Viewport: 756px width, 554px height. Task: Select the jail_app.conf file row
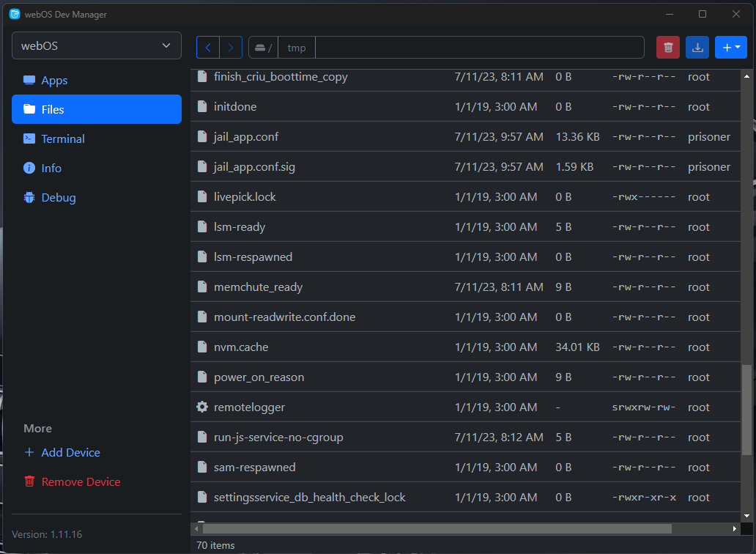(246, 137)
